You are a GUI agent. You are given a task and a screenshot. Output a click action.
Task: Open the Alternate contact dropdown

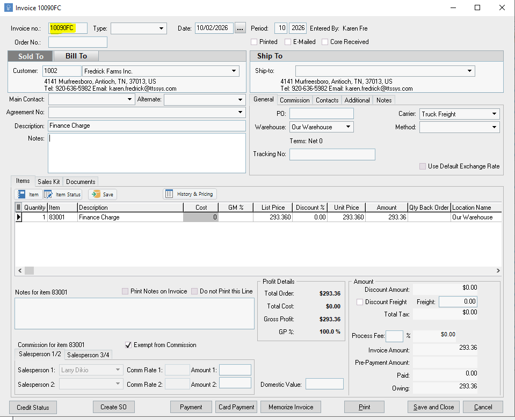click(241, 99)
